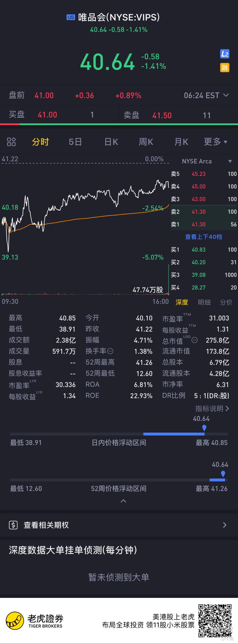This screenshot has width=238, height=644.
Task: Tap info icon beside 换手率
Action: coord(110,351)
